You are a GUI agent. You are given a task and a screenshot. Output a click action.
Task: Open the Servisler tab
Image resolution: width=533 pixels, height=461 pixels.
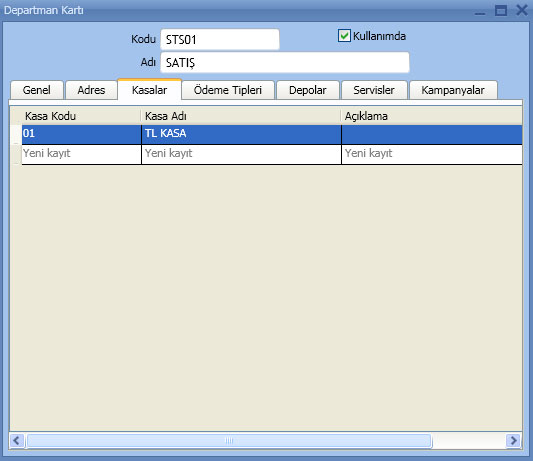374,90
